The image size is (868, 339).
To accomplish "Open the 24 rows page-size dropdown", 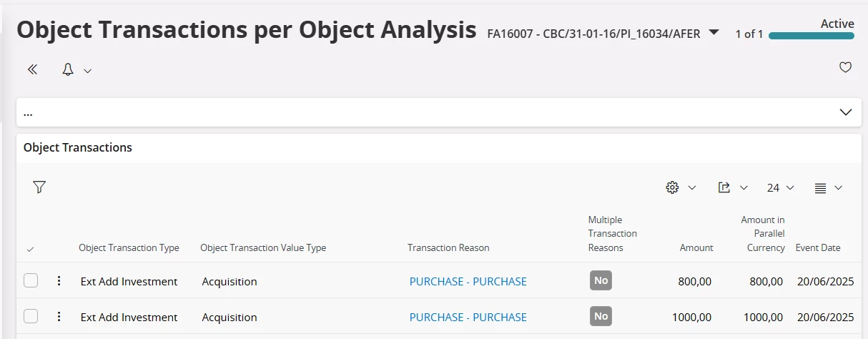I will [780, 187].
